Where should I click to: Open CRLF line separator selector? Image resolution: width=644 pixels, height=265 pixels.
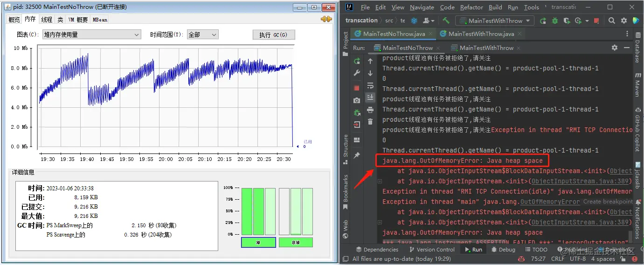tap(558, 259)
